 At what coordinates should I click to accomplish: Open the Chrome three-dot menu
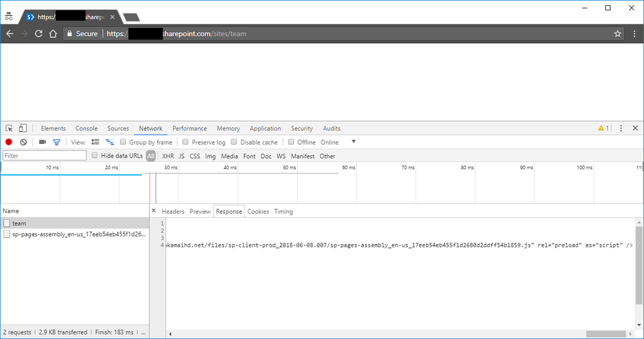634,34
